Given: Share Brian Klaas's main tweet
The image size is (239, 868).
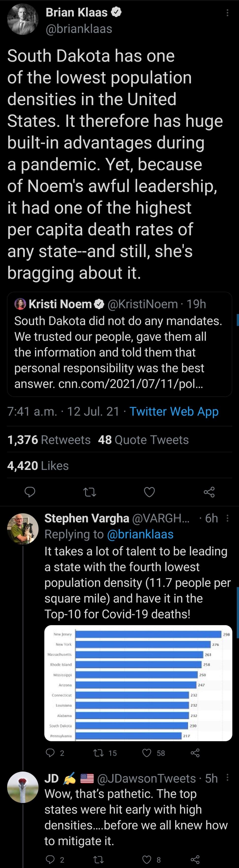Looking at the screenshot, I should pyautogui.click(x=209, y=492).
